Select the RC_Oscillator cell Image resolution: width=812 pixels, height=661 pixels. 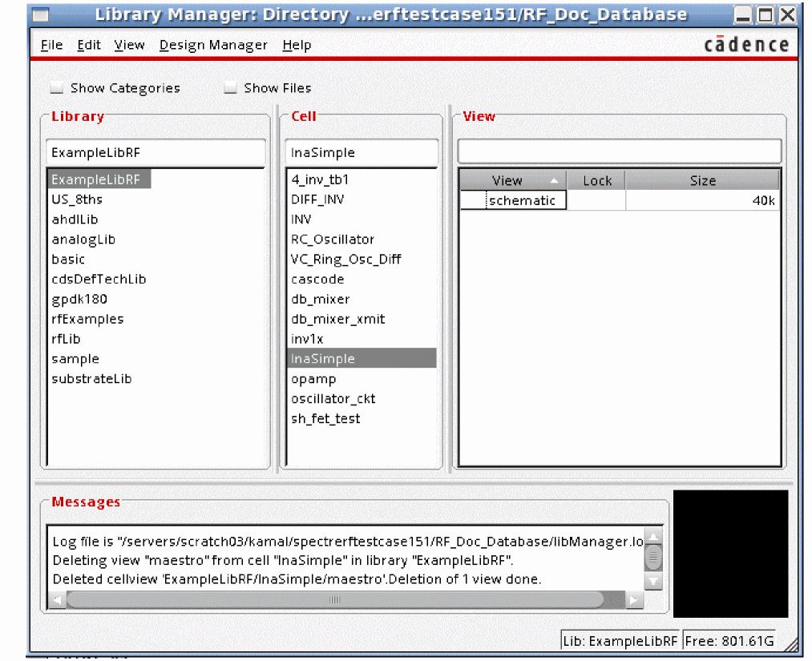pos(332,240)
